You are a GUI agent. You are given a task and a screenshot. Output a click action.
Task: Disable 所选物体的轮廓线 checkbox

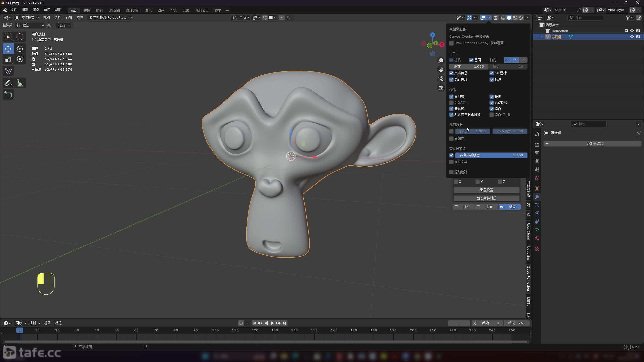pos(451,115)
